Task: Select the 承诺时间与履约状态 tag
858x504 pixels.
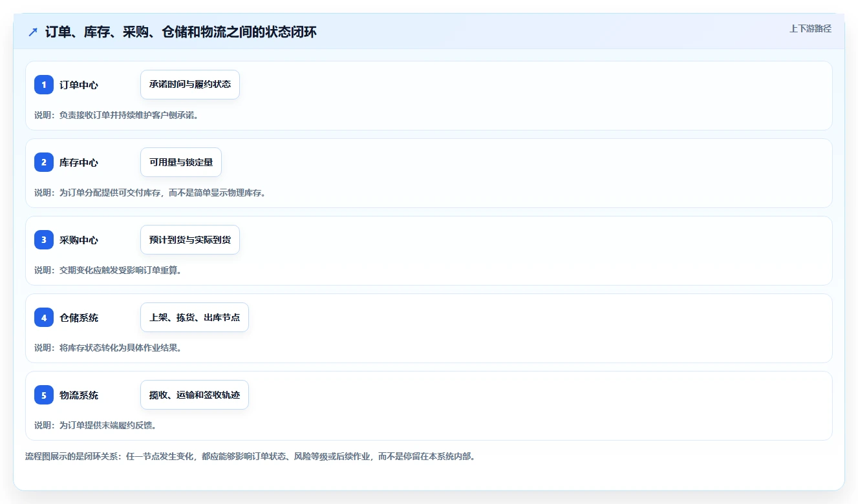Action: click(x=190, y=85)
